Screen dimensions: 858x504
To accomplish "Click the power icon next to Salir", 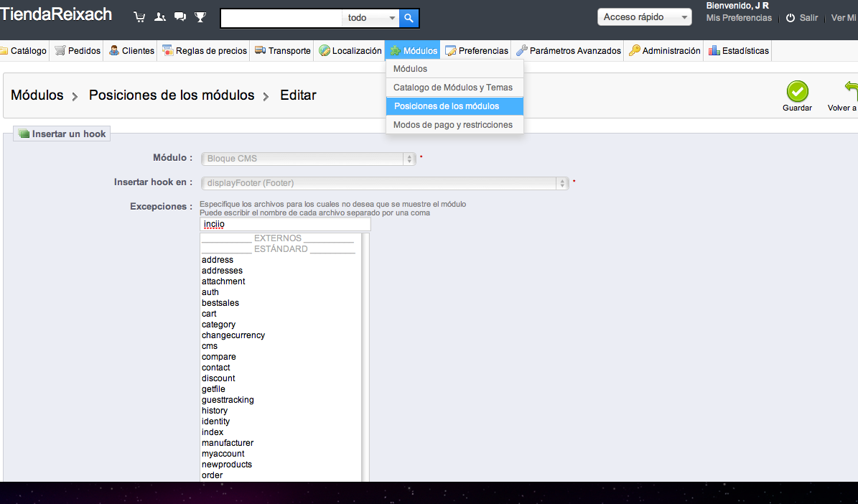I will click(790, 18).
